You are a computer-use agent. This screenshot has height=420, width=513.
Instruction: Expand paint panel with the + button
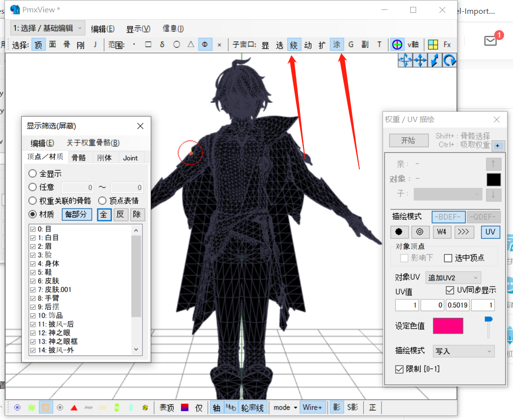tap(498, 146)
